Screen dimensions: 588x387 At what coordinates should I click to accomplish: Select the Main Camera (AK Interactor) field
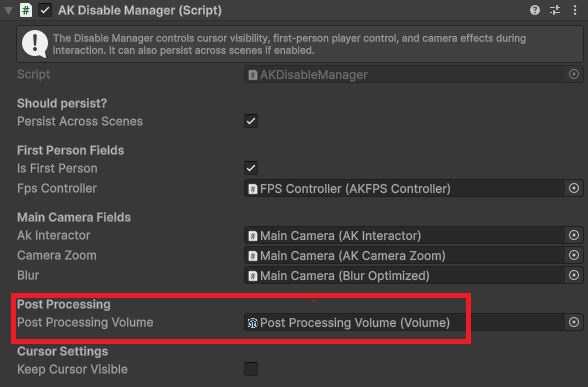[404, 236]
